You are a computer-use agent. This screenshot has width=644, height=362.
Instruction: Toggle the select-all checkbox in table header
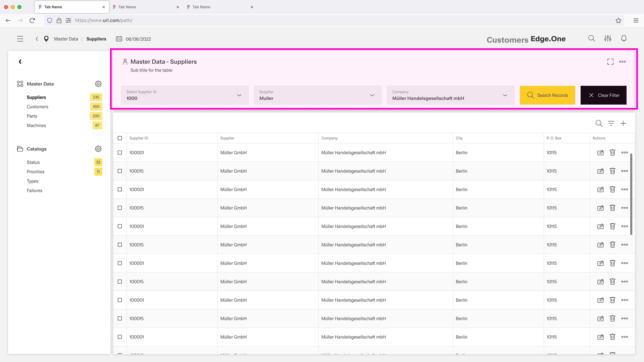(x=120, y=138)
